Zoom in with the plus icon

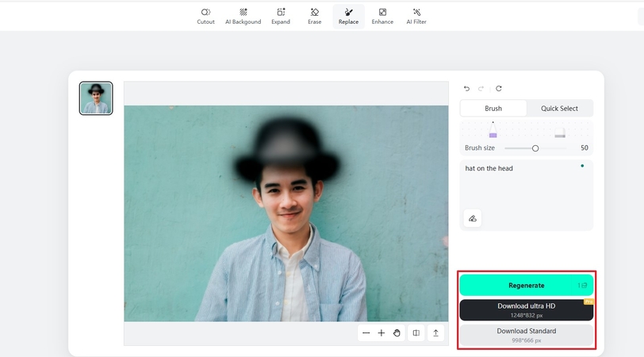tap(381, 333)
